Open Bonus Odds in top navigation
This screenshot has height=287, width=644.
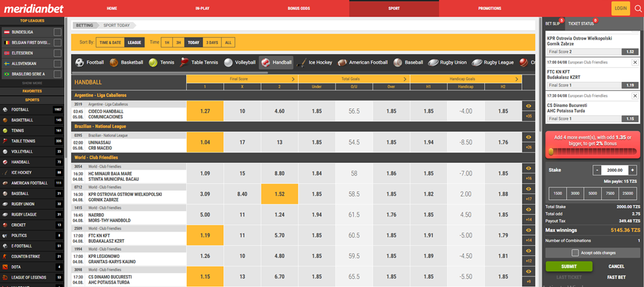click(299, 8)
